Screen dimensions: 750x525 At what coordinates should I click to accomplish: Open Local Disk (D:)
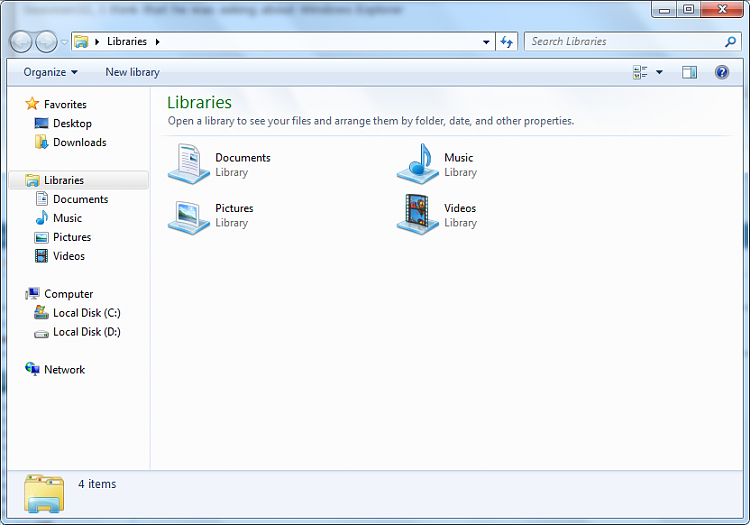pyautogui.click(x=87, y=332)
